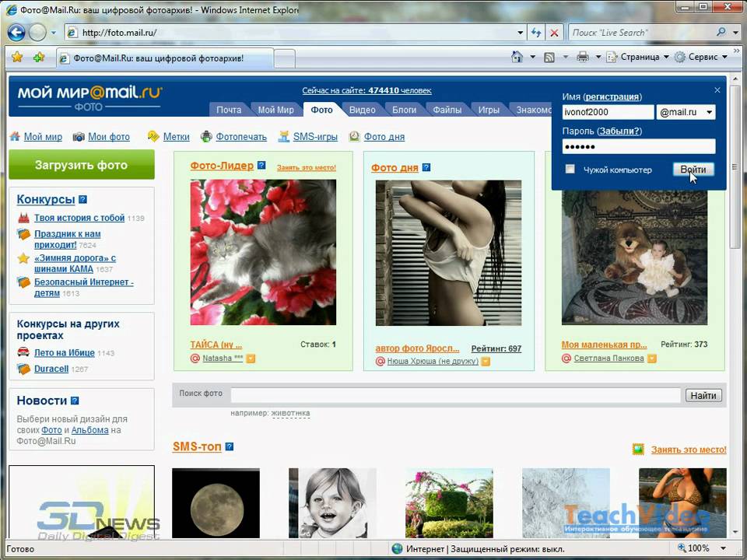
Task: Click the RSS feeds icon
Action: [549, 57]
